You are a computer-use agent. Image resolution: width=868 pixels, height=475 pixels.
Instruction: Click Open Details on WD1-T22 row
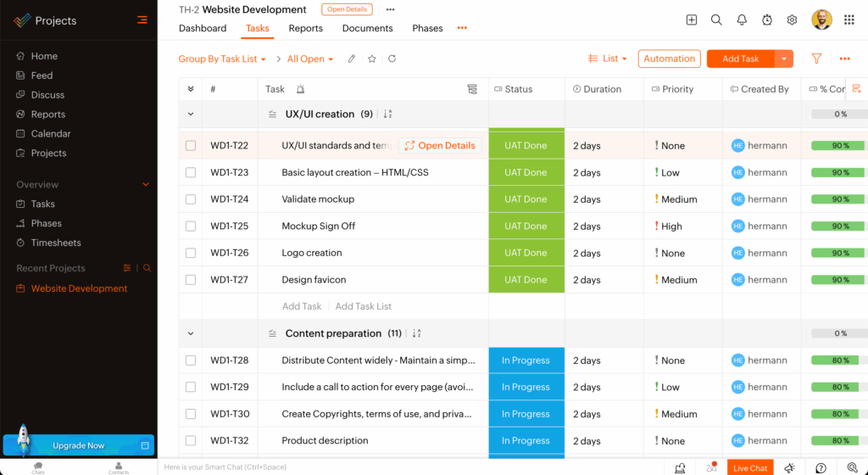click(x=440, y=146)
